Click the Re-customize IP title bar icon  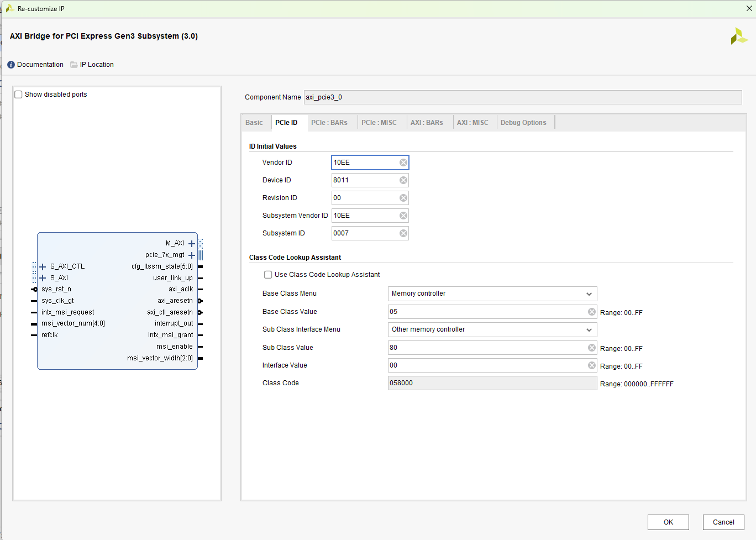[9, 8]
